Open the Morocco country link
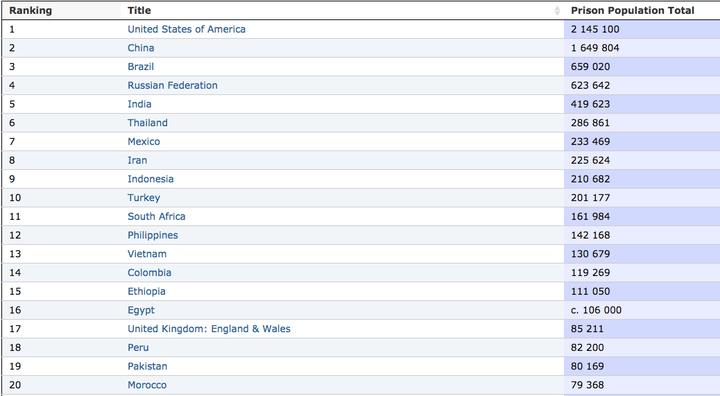This screenshot has height=396, width=720. point(147,385)
